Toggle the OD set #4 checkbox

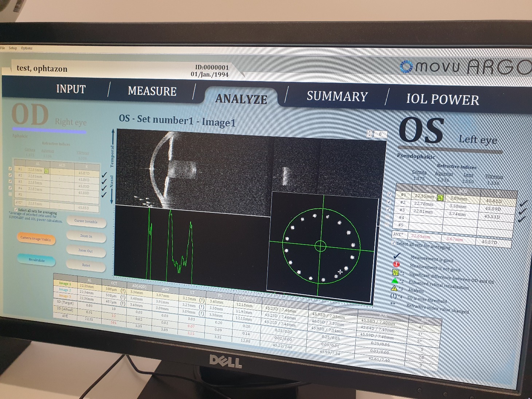pos(10,188)
